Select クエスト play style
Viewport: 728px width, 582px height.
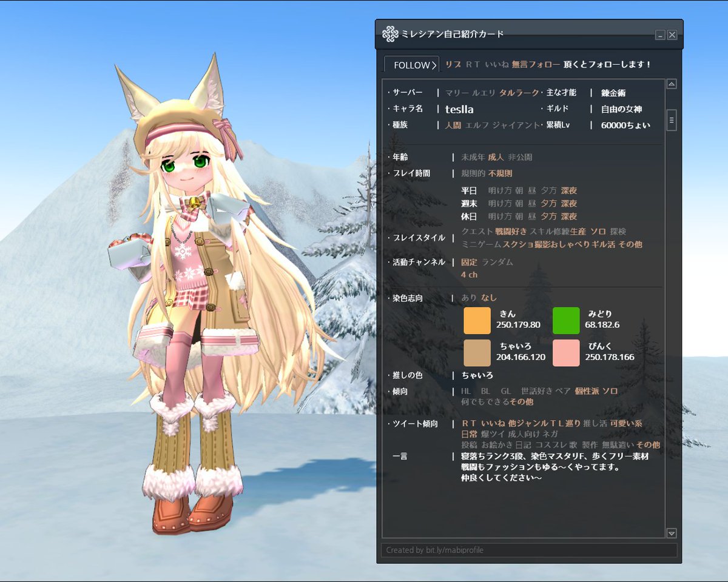[477, 232]
